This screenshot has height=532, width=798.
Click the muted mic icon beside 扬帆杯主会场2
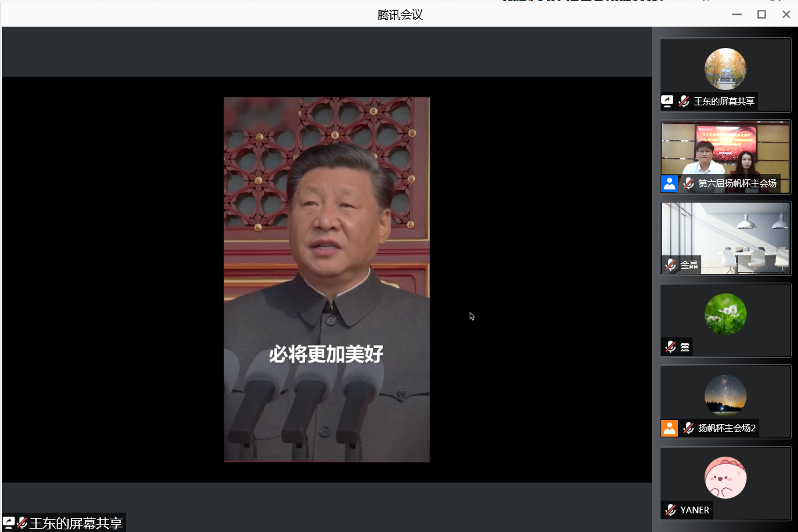pyautogui.click(x=689, y=428)
